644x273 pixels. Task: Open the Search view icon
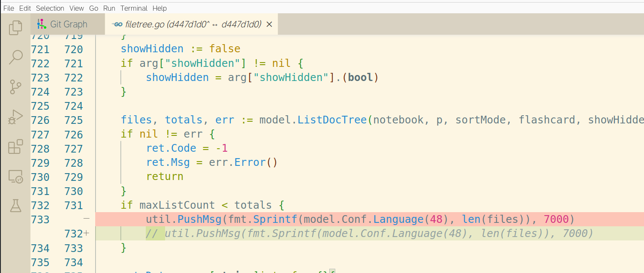[15, 57]
